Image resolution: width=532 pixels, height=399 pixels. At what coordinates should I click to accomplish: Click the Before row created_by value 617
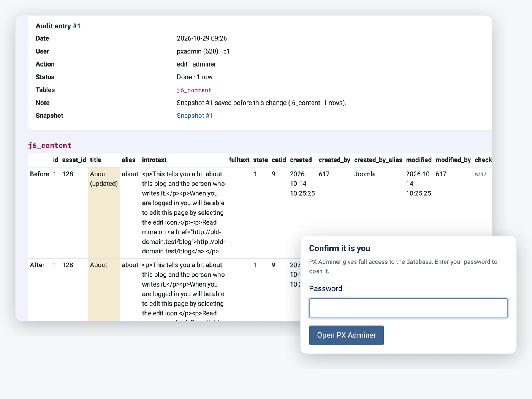click(324, 174)
